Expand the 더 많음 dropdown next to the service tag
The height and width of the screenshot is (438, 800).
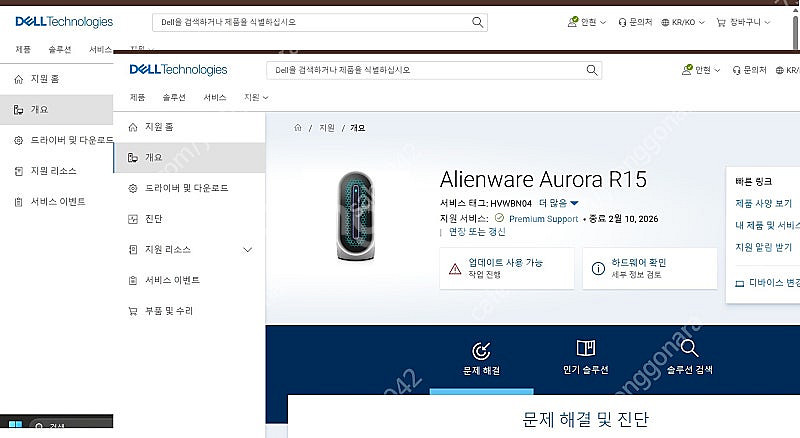(x=559, y=203)
